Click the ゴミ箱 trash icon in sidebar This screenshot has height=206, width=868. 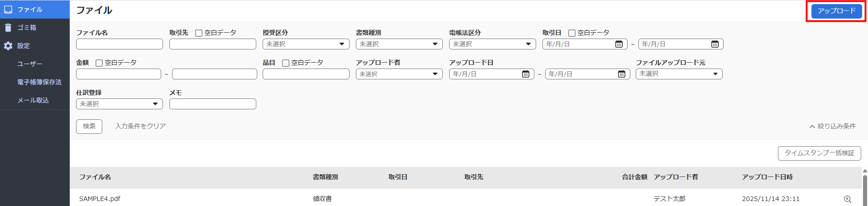8,28
